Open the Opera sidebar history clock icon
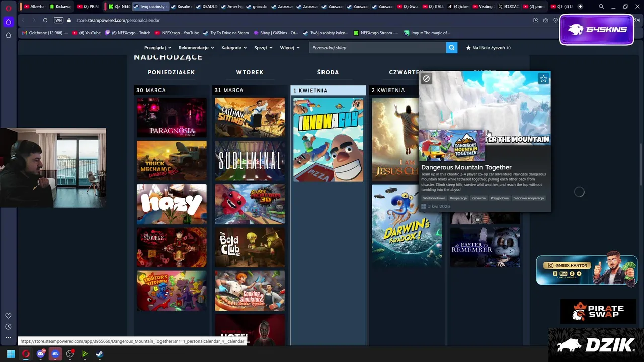 point(8,327)
